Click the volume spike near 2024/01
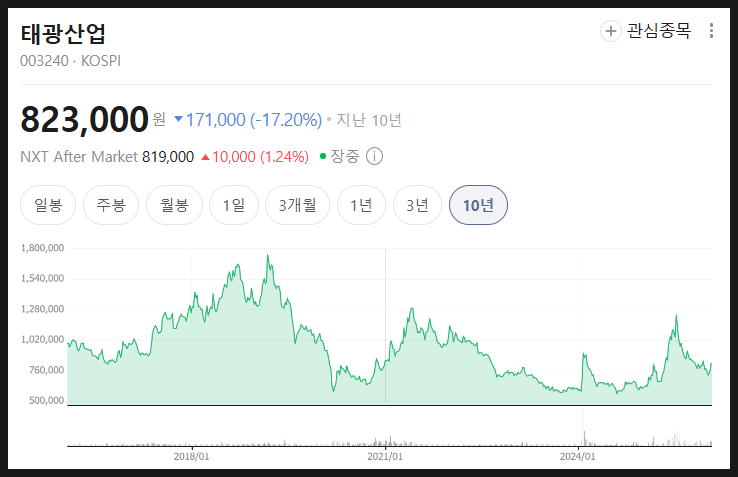The height and width of the screenshot is (477, 738). [x=583, y=428]
